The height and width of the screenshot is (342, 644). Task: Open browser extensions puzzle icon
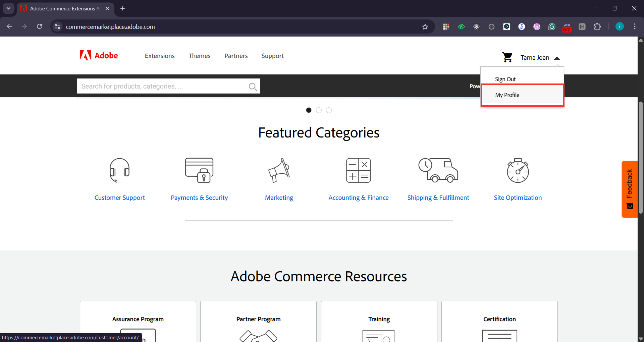point(597,26)
